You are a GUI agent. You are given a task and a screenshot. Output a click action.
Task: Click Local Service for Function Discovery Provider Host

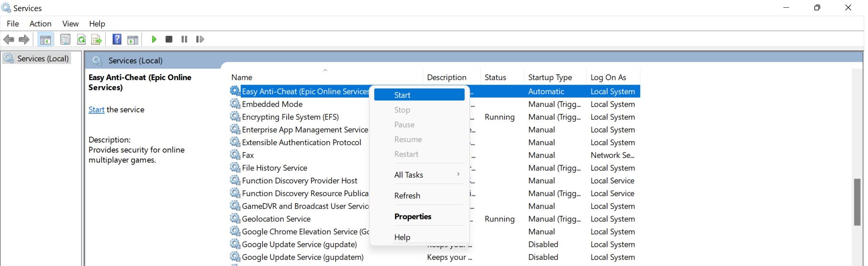point(612,181)
